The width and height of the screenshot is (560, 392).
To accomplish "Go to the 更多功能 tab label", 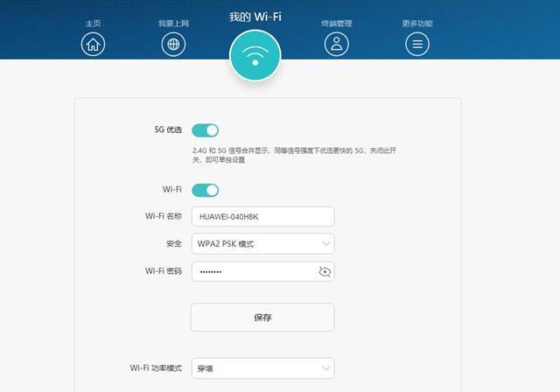I will (x=417, y=24).
